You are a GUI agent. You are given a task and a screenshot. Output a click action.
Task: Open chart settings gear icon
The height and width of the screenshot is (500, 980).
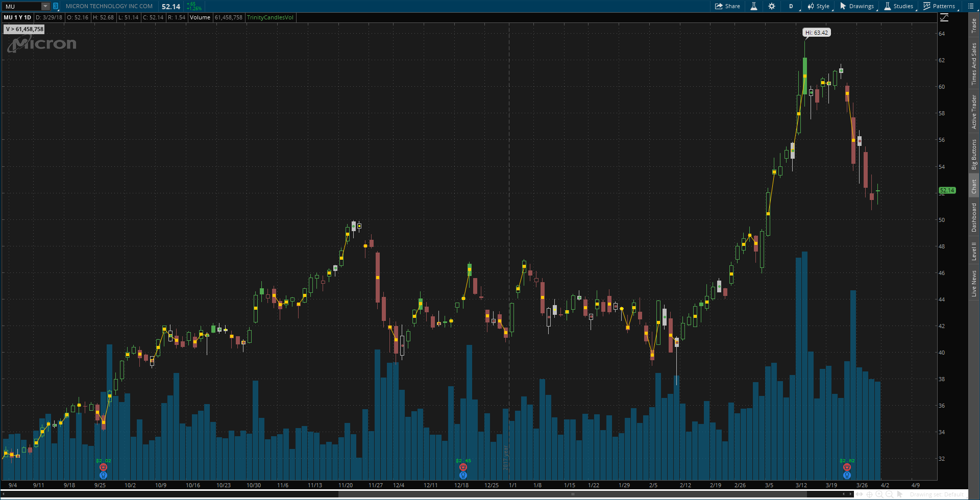pos(771,6)
